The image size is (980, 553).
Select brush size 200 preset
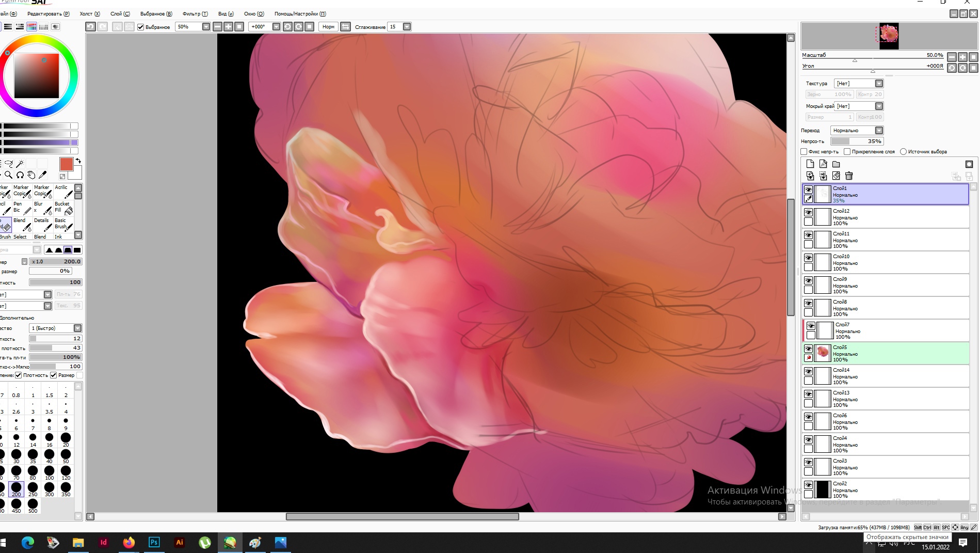pos(17,489)
